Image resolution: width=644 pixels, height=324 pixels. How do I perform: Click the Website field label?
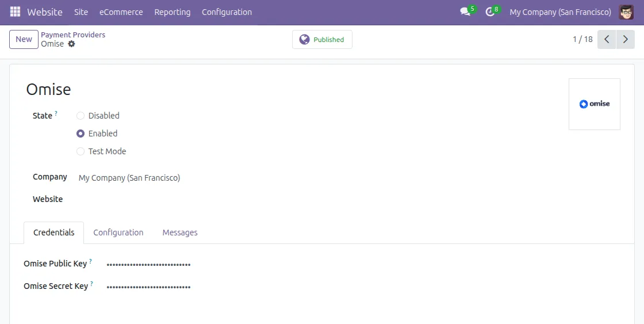point(48,199)
